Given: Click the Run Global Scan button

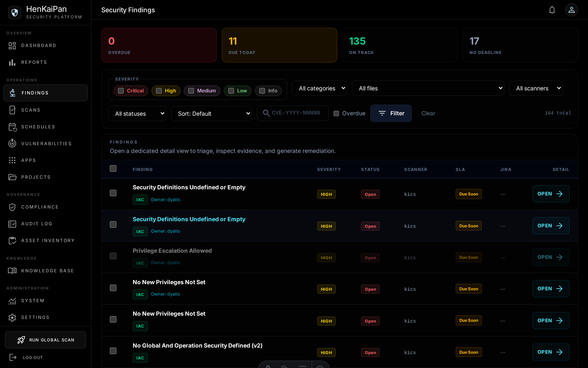Looking at the screenshot, I should point(46,340).
